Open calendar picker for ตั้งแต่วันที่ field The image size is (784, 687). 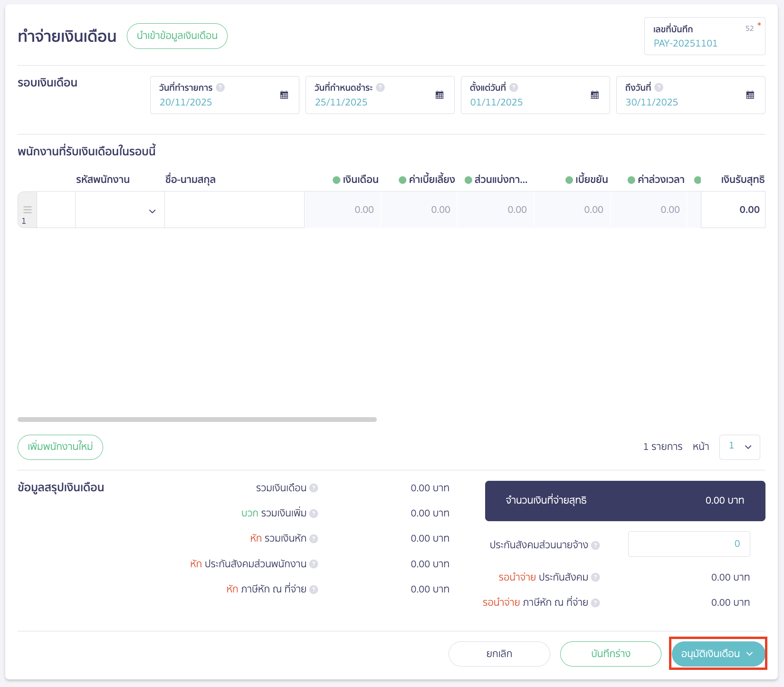(x=594, y=95)
